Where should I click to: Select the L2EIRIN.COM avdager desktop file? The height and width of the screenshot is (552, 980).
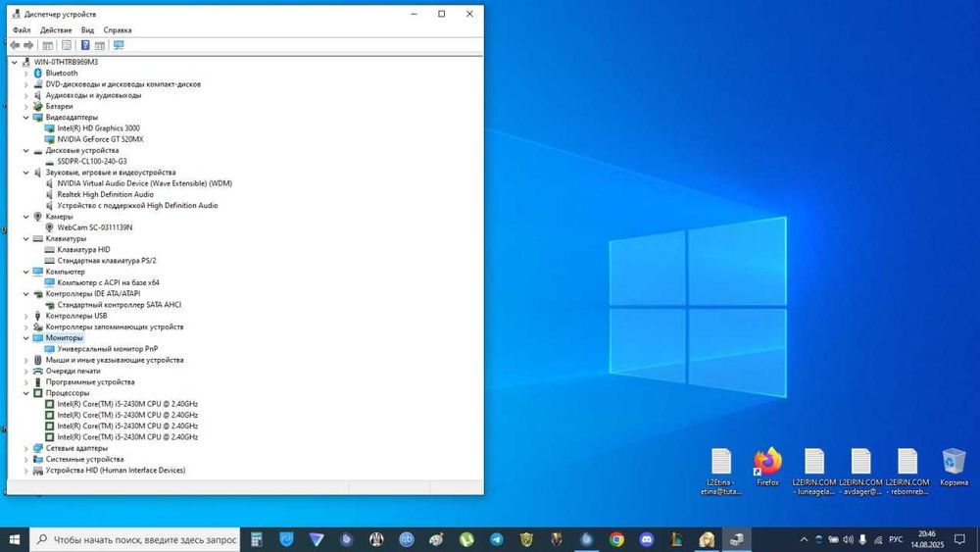click(x=860, y=472)
